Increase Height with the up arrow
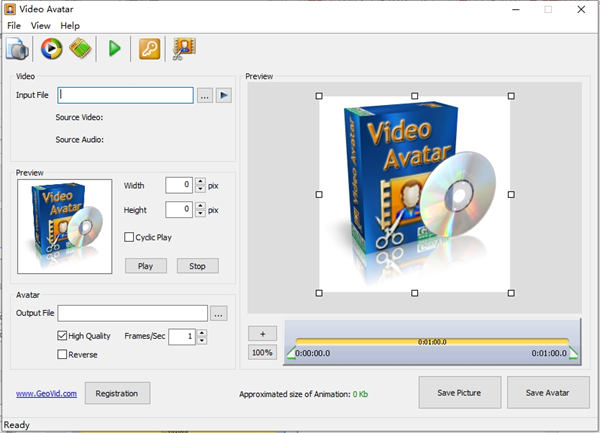 point(200,206)
